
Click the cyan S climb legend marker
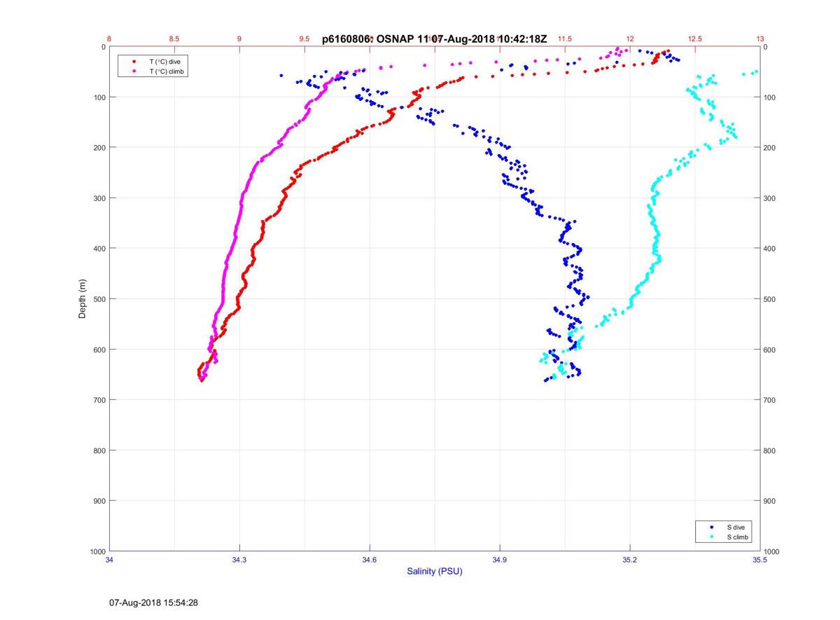pyautogui.click(x=711, y=537)
